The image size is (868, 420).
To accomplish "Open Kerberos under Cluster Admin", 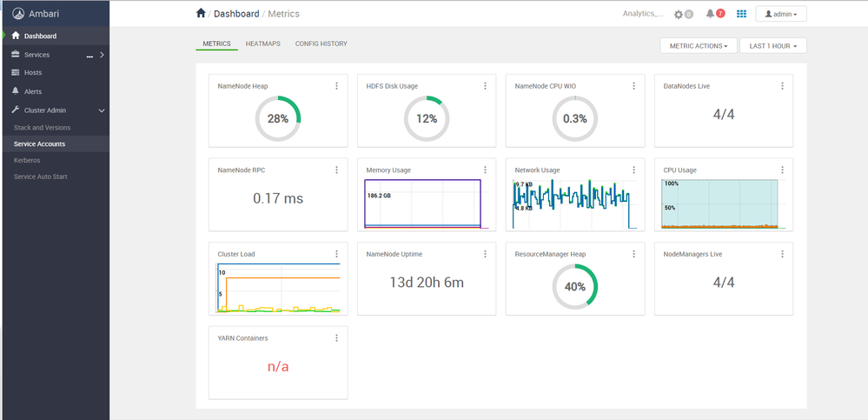I will coord(27,160).
